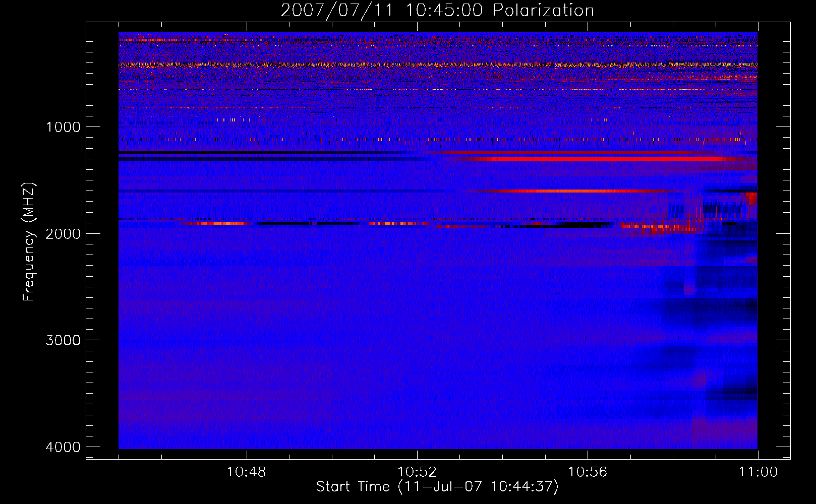Click the plot title '2007/07/11 10:45:00 Polarization'

click(x=437, y=11)
